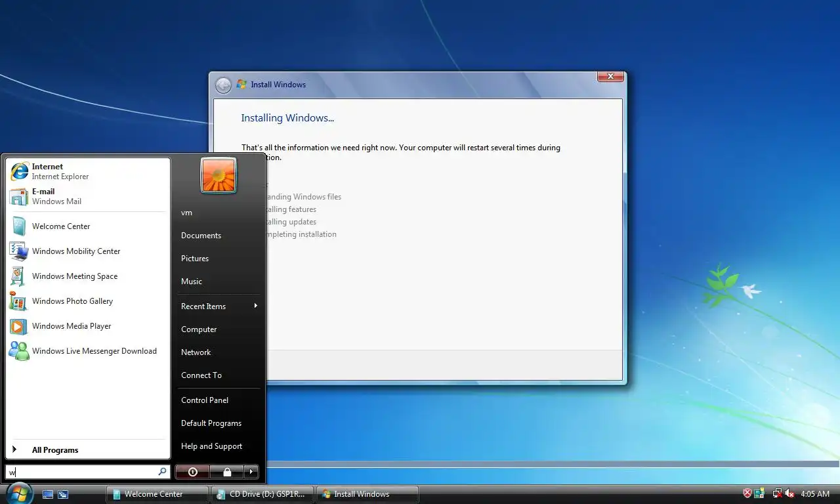Click the muted volume tray icon
This screenshot has height=504, width=840.
(x=789, y=493)
